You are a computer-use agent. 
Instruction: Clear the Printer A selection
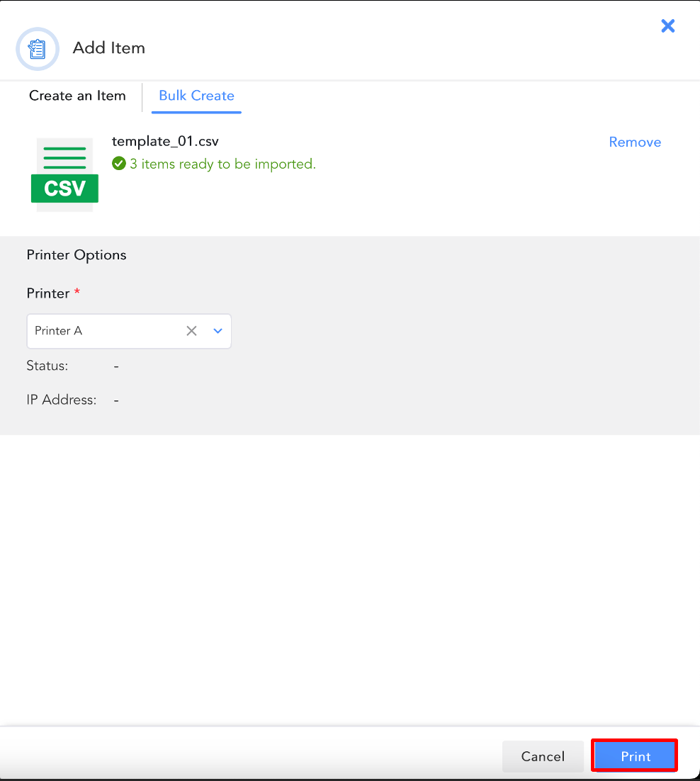pyautogui.click(x=192, y=331)
